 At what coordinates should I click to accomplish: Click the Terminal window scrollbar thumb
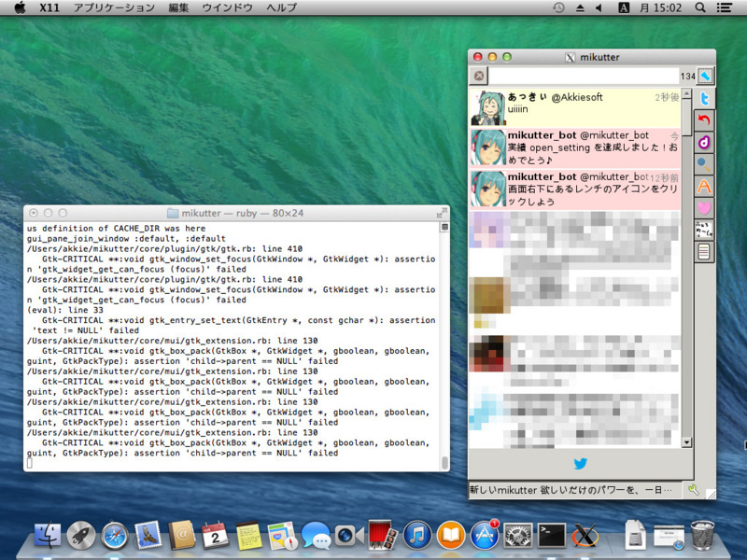(x=444, y=462)
